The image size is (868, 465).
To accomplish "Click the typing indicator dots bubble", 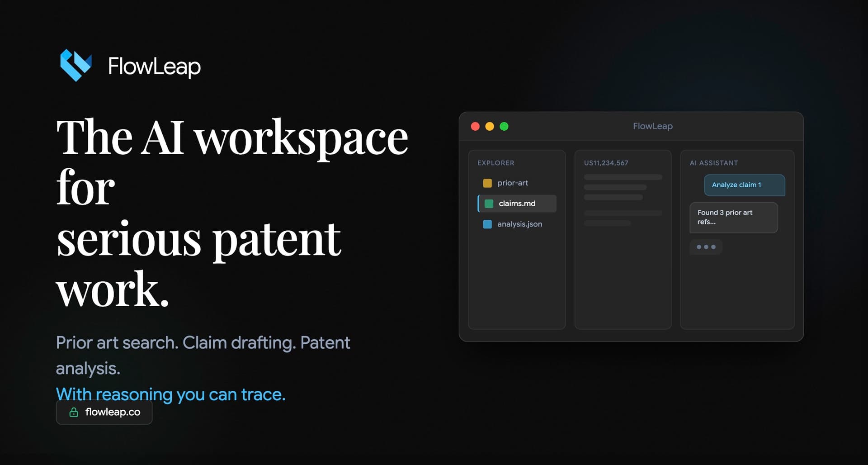I will (x=706, y=247).
